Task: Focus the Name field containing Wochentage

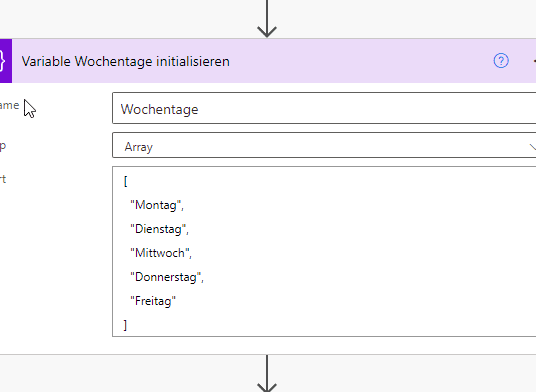Action: click(324, 108)
